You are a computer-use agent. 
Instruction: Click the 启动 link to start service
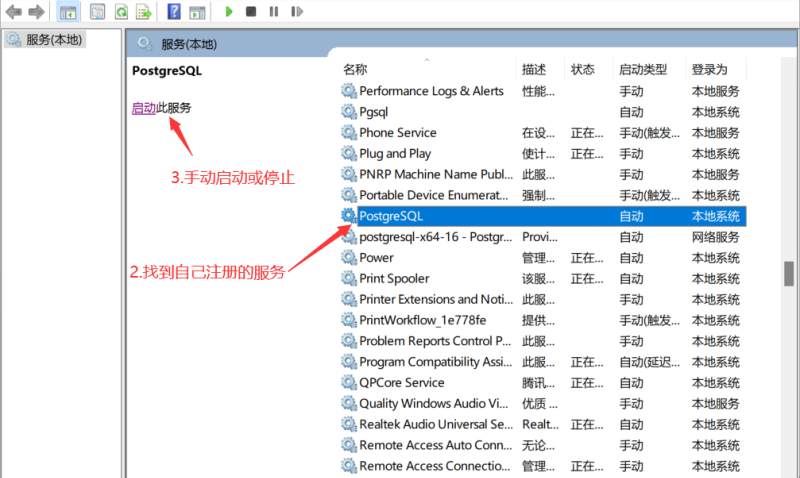pyautogui.click(x=143, y=108)
